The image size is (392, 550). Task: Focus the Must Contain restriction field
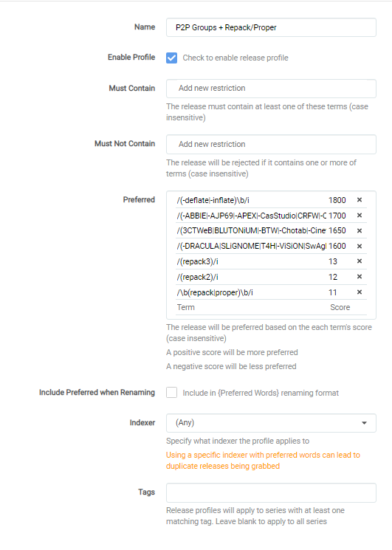click(x=271, y=89)
